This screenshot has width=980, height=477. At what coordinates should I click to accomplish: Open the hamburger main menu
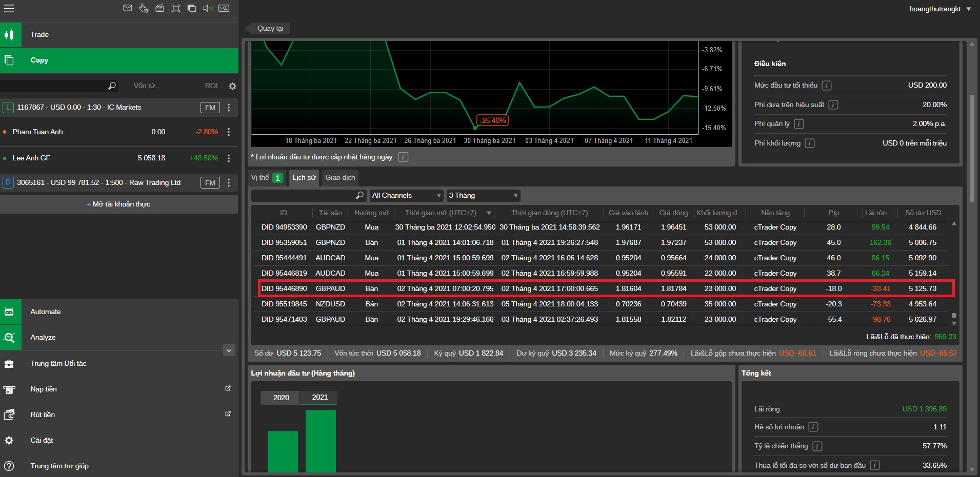click(9, 8)
